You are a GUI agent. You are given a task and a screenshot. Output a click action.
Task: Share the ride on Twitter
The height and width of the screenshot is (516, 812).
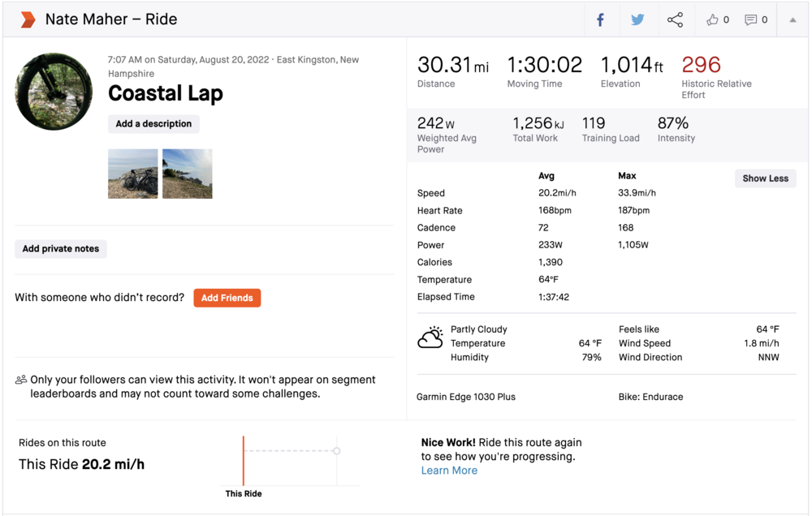[x=637, y=19]
